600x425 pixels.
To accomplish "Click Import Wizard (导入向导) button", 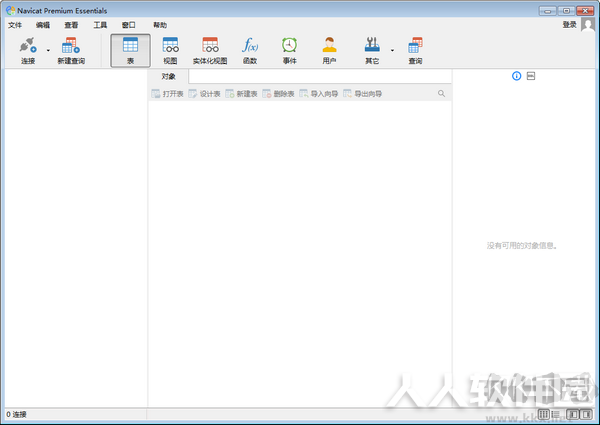I will click(x=319, y=94).
